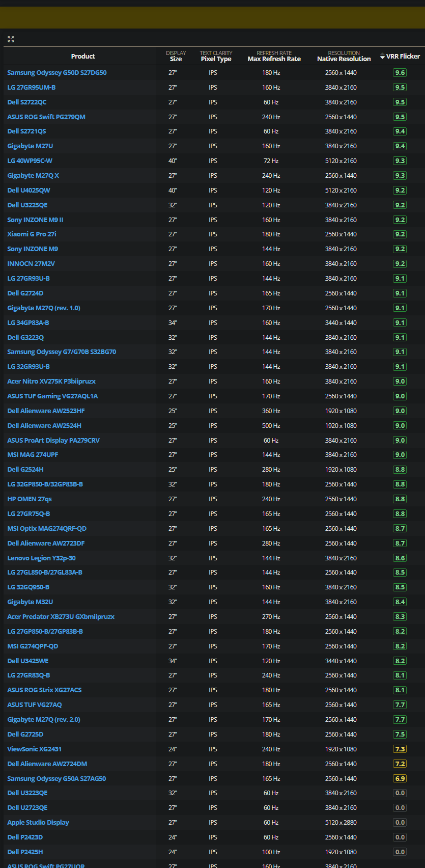
Task: Open the Gigabyte M27Q X link
Action: 33,176
